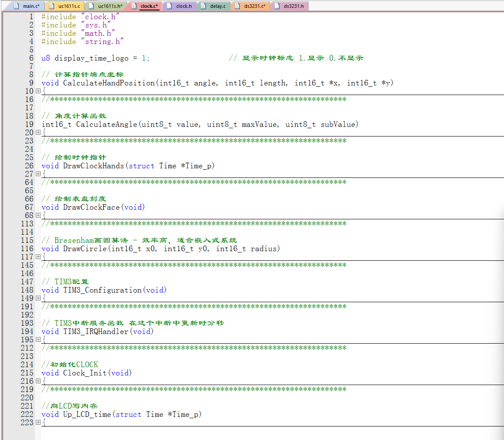
Task: Click the Clock_Init function name
Action: pos(85,373)
